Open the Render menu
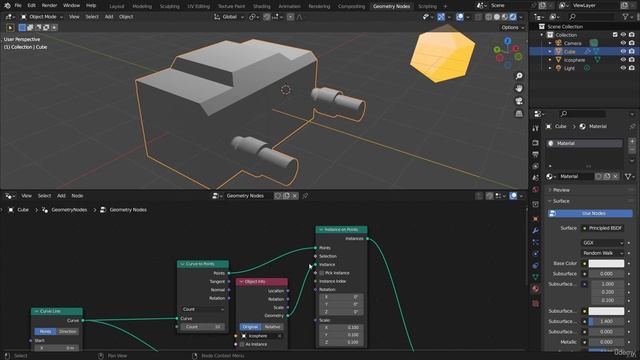 49,6
